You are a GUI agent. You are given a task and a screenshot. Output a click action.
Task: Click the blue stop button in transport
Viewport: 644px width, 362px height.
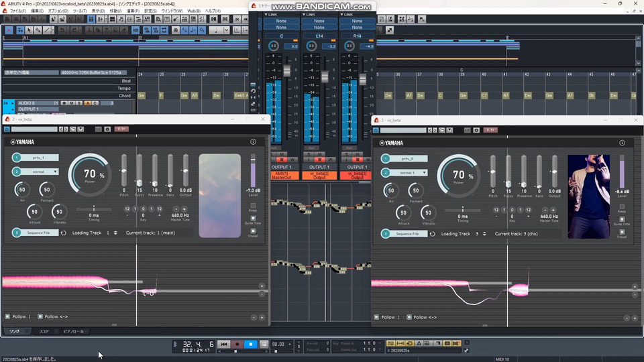[250, 344]
